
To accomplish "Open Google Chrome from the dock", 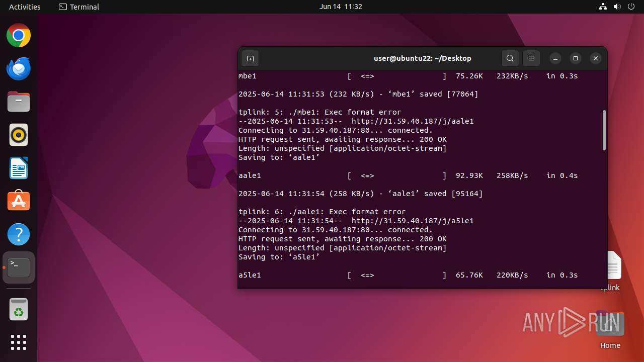I will point(19,36).
